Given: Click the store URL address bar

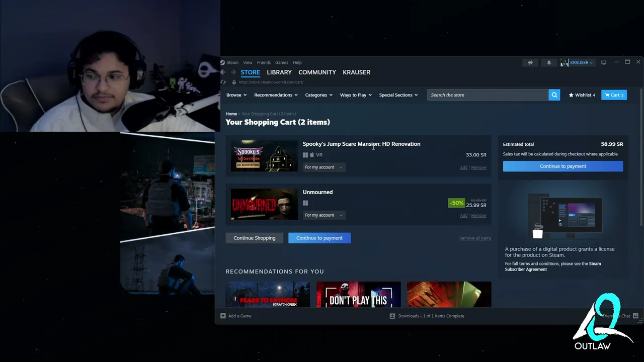Looking at the screenshot, I should point(271,82).
